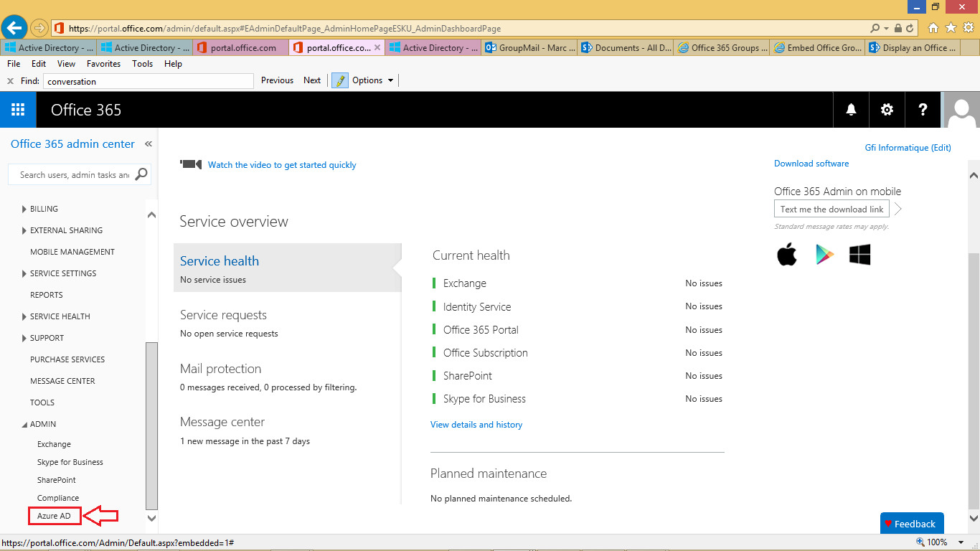Open the browser tools gear icon
Viewport: 980px width, 551px height.
coord(968,28)
